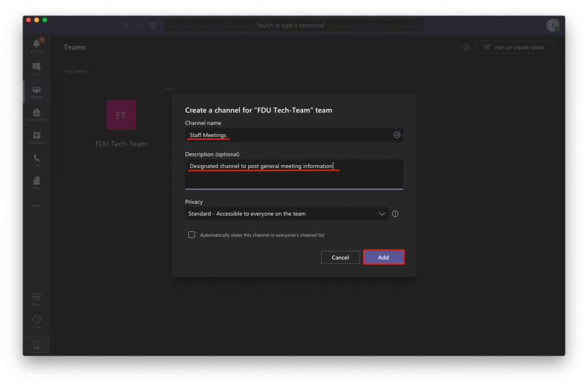Click the privacy info icon
The image size is (588, 386).
[x=395, y=214]
